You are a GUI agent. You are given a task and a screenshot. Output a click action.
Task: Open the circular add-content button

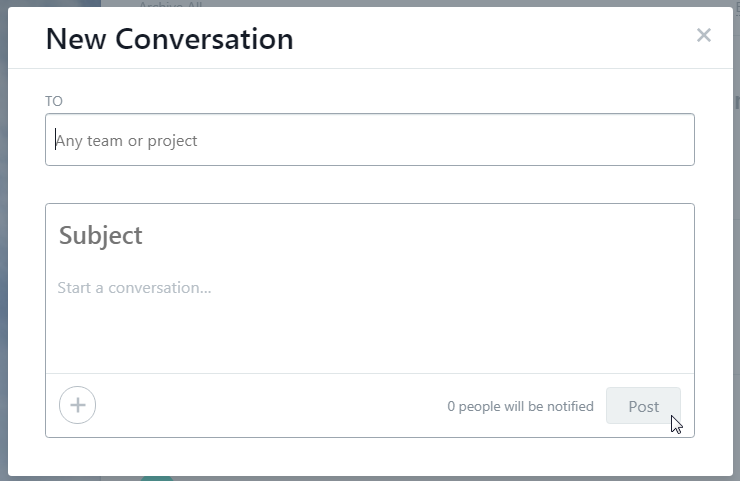point(78,406)
